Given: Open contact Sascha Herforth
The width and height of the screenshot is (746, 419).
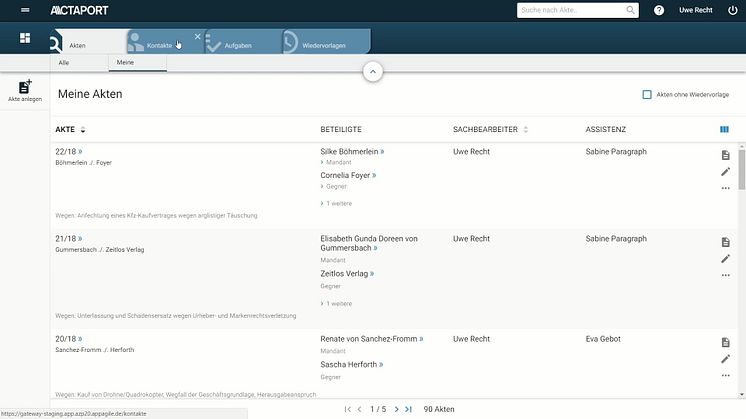Looking at the screenshot, I should (352, 365).
